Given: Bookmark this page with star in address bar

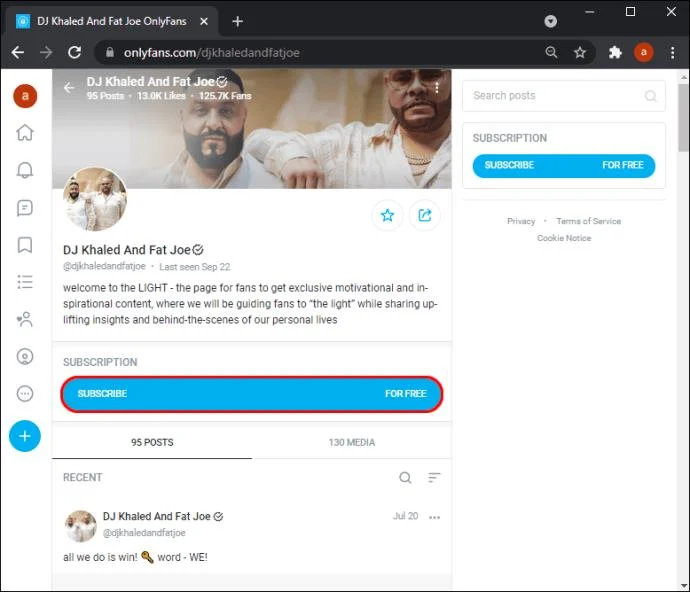Looking at the screenshot, I should pyautogui.click(x=580, y=52).
